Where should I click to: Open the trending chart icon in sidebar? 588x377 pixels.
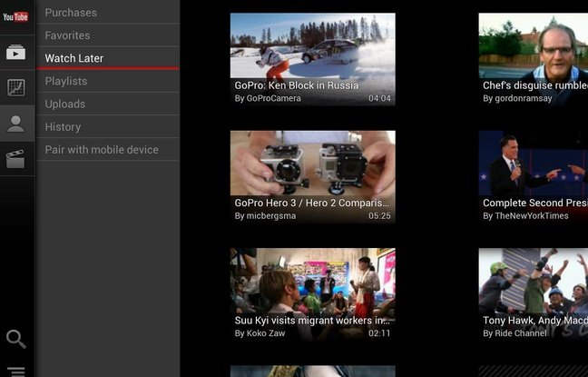click(16, 87)
